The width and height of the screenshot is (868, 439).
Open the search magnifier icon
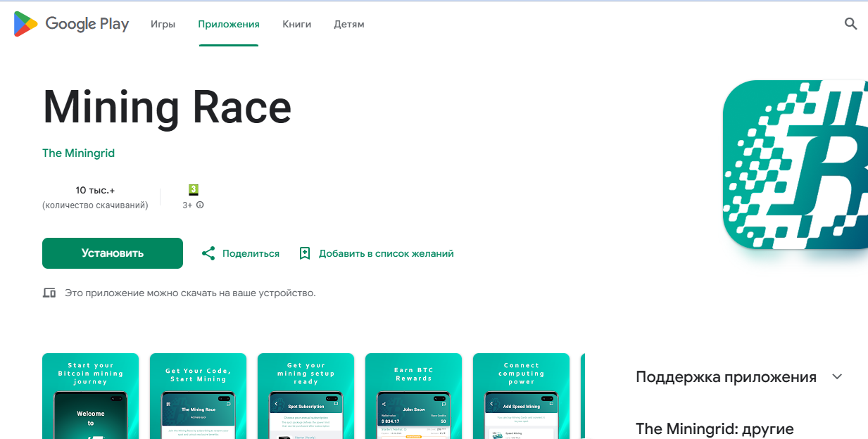click(850, 24)
